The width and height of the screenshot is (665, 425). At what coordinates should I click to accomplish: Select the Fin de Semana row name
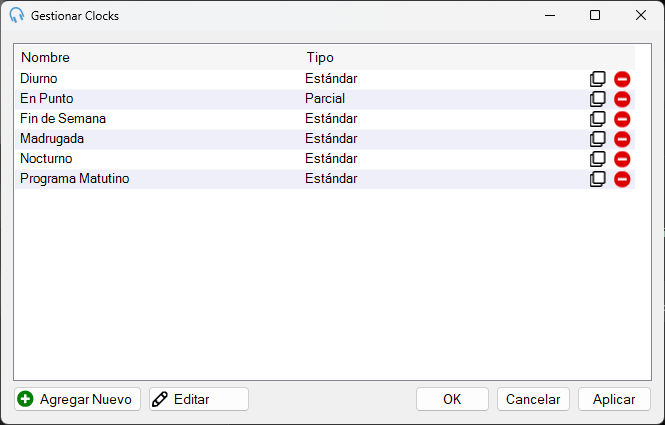63,118
